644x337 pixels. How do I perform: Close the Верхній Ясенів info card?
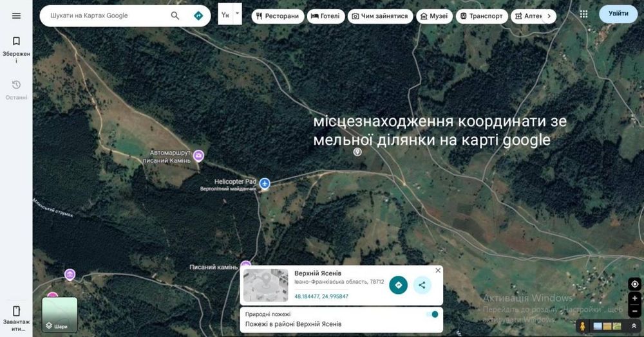pos(438,270)
